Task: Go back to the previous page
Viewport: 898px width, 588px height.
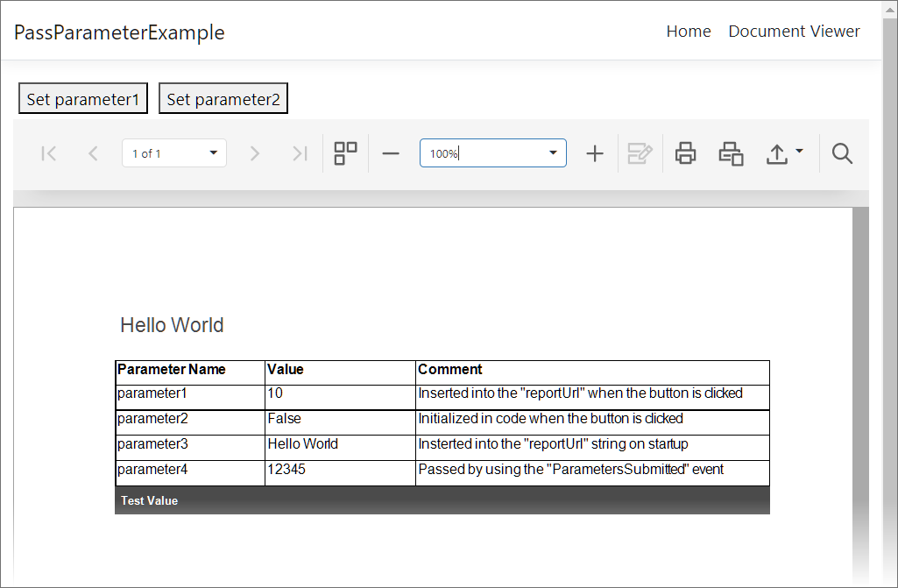Action: click(93, 152)
